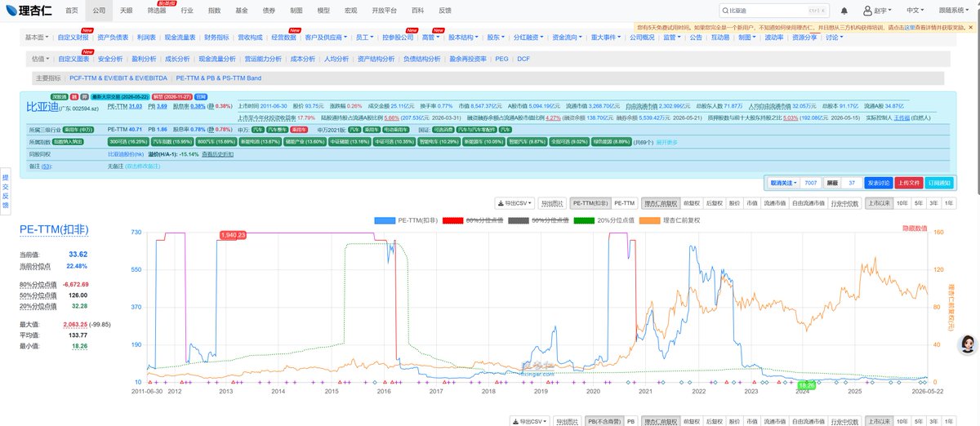Click the 解禁 (2026-11-27) badge
Screen dimensions: 980x426
[174, 95]
